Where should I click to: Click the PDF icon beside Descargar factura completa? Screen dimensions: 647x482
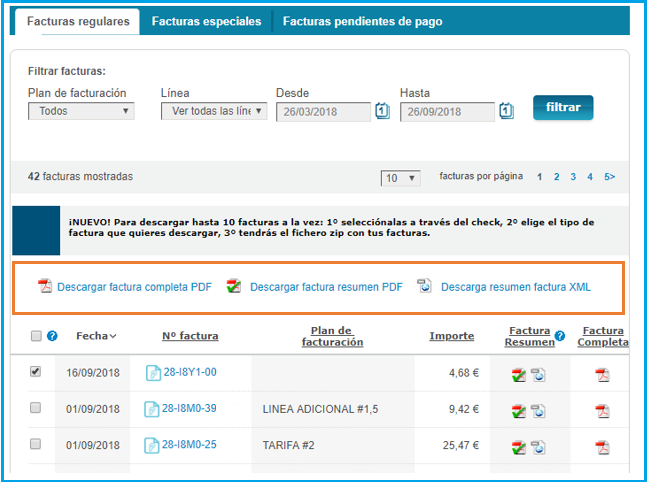pos(45,286)
